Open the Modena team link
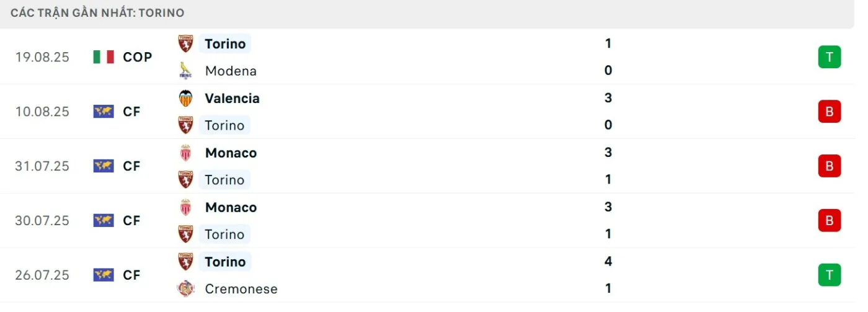Screen dimensions: 868x312 tap(231, 71)
